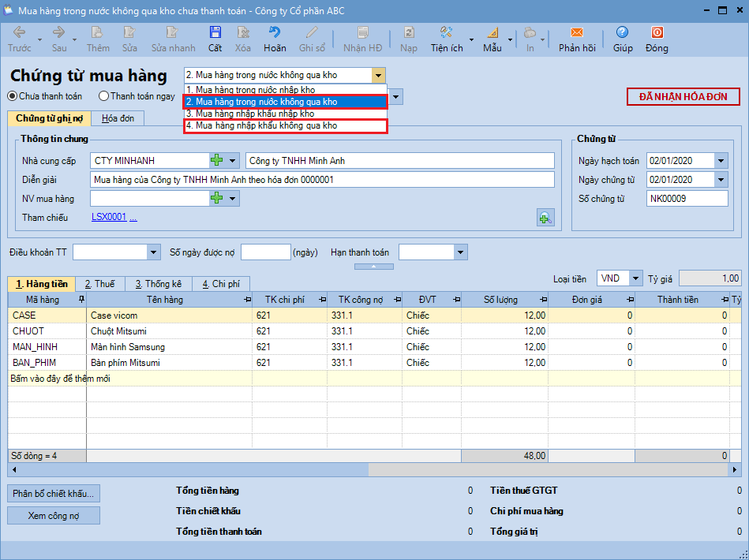Open the 2. Thuế tab

coord(99,284)
